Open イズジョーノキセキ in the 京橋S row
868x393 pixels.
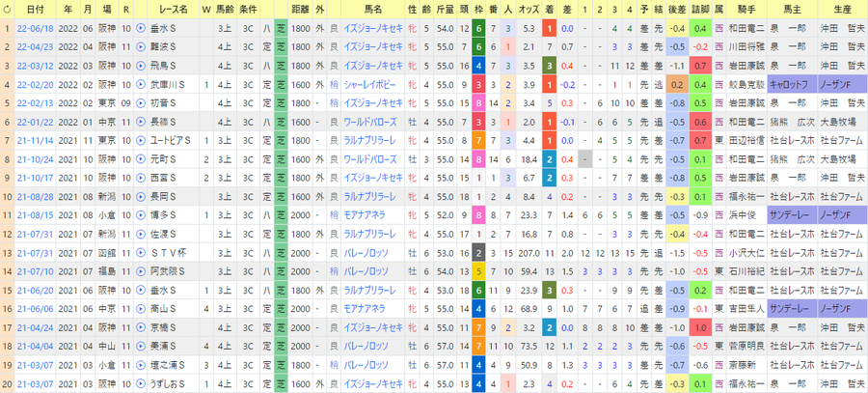point(373,328)
